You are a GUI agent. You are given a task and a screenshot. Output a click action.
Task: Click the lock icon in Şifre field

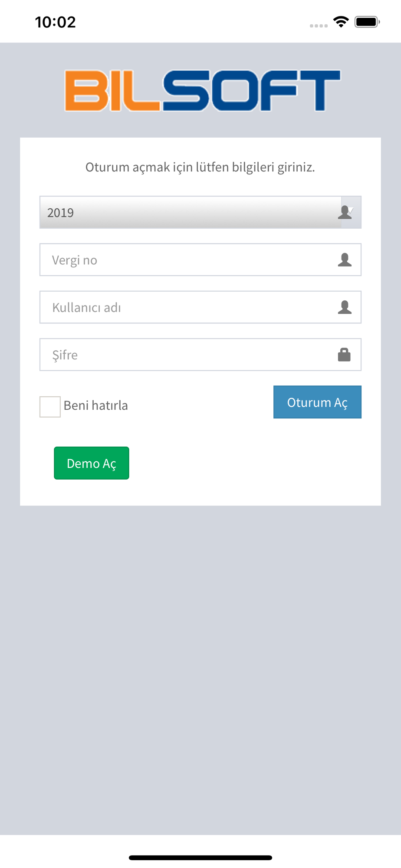click(x=344, y=355)
